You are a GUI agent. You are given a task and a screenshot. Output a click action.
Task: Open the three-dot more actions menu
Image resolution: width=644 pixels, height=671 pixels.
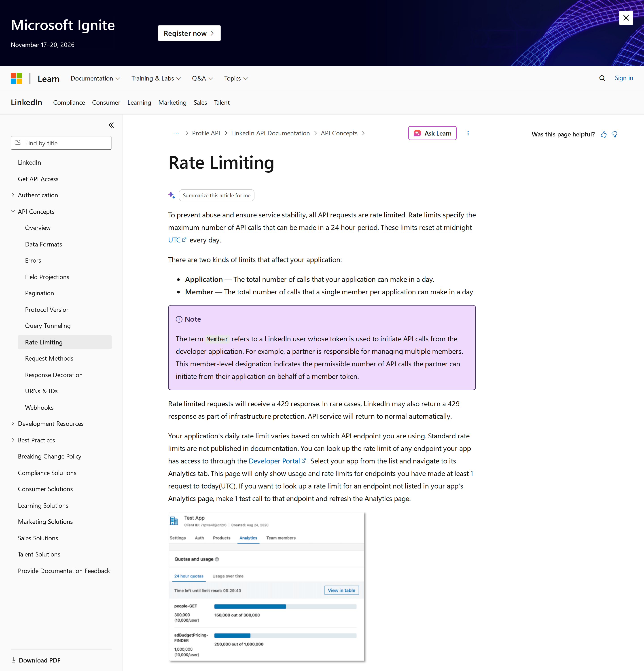click(468, 133)
